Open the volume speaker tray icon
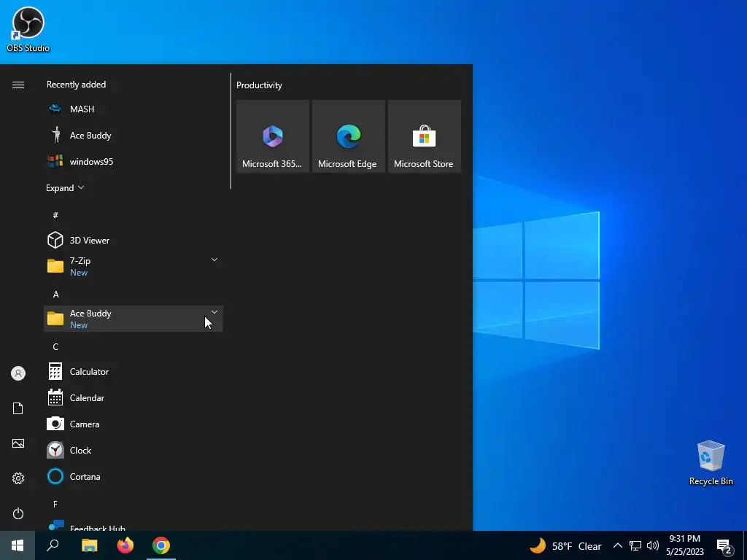Screen dimensions: 747x560 pos(653,545)
